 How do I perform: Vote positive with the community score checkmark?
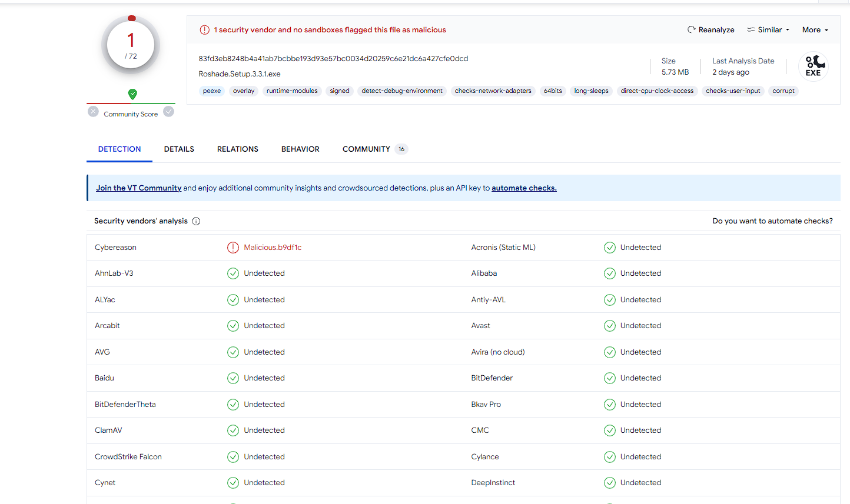click(x=169, y=111)
